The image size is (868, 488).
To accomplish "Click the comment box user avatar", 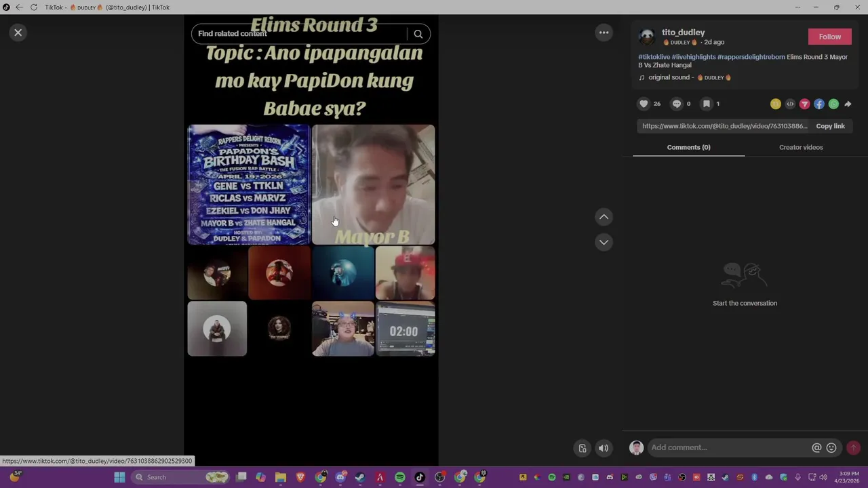I will click(636, 447).
